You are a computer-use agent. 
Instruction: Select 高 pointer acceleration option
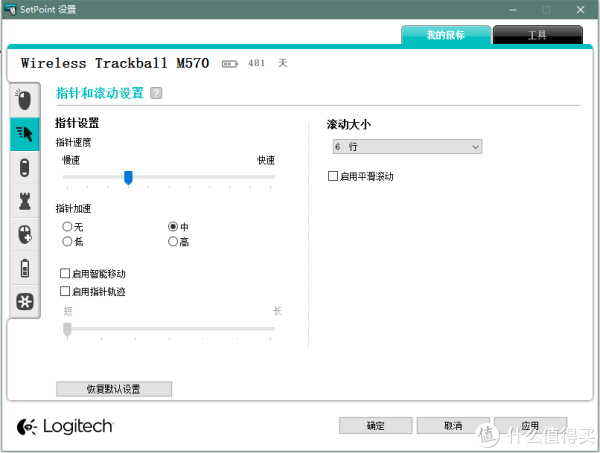coord(173,242)
